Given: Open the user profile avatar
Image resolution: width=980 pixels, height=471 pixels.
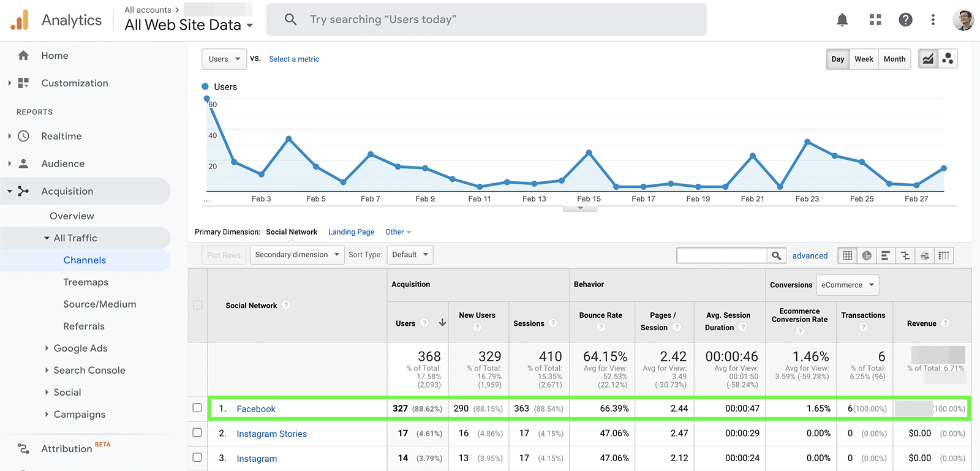Looking at the screenshot, I should [x=963, y=20].
